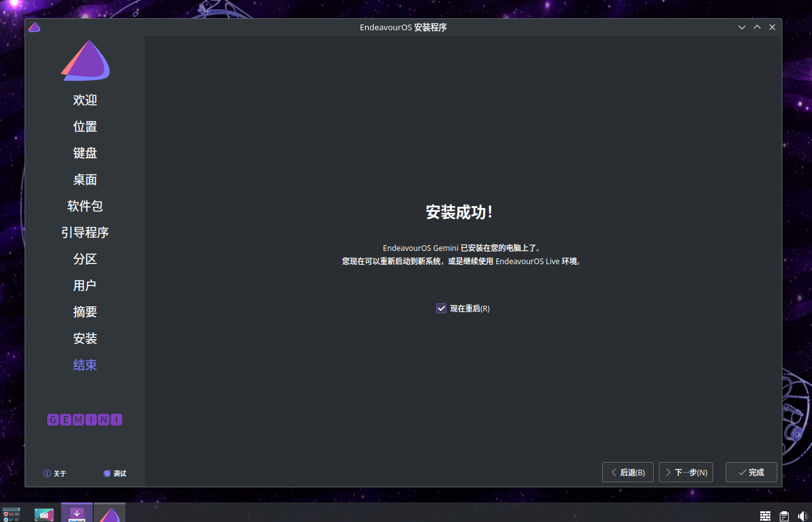Switch to the installer download taskbar entry
Image resolution: width=812 pixels, height=522 pixels.
[x=77, y=513]
